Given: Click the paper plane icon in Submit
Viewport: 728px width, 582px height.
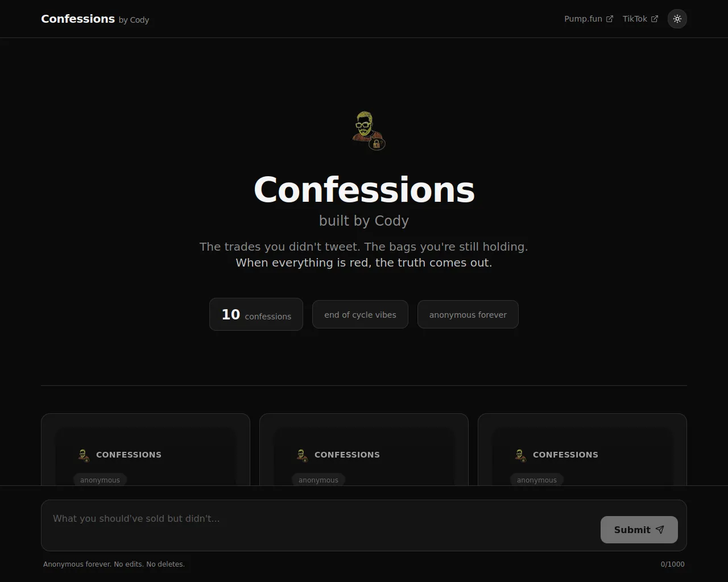Looking at the screenshot, I should point(660,530).
